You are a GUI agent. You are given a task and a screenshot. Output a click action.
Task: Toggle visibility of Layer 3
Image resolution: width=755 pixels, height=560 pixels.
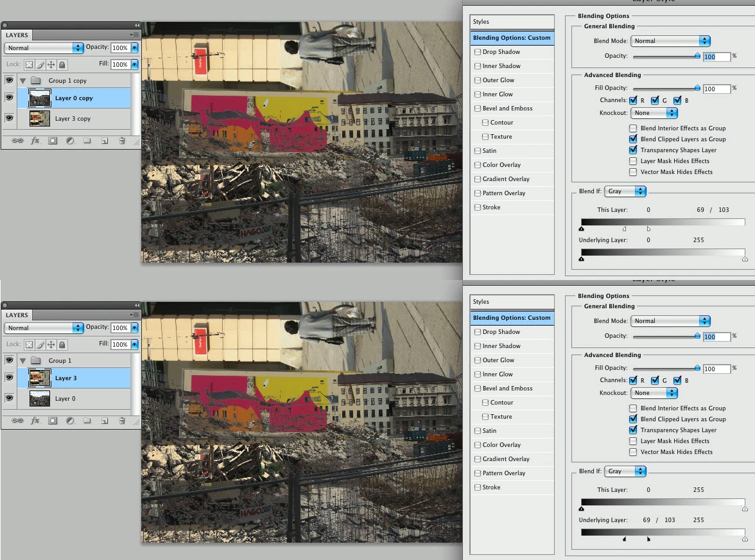tap(9, 377)
